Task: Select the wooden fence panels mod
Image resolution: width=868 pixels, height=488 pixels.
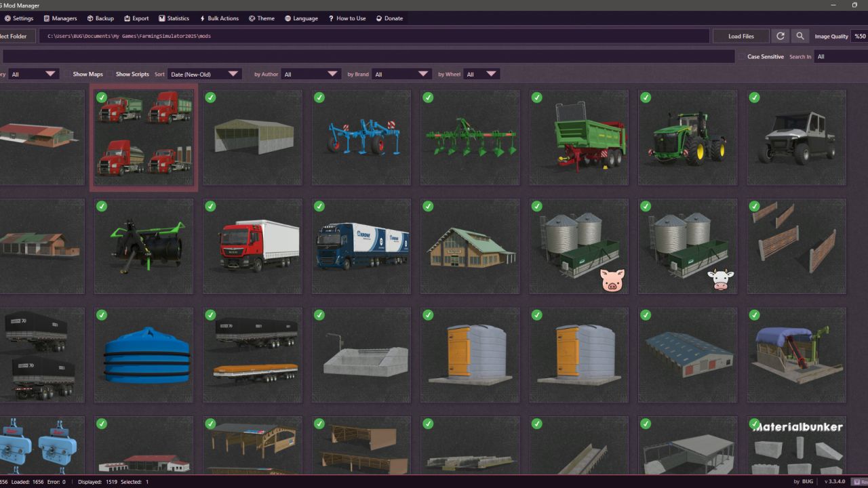Action: coord(796,246)
